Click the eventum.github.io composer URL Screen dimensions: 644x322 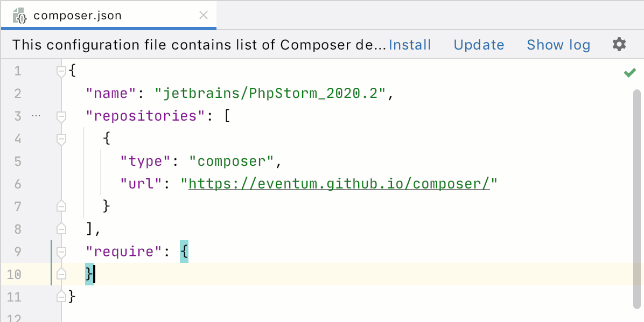tap(339, 184)
